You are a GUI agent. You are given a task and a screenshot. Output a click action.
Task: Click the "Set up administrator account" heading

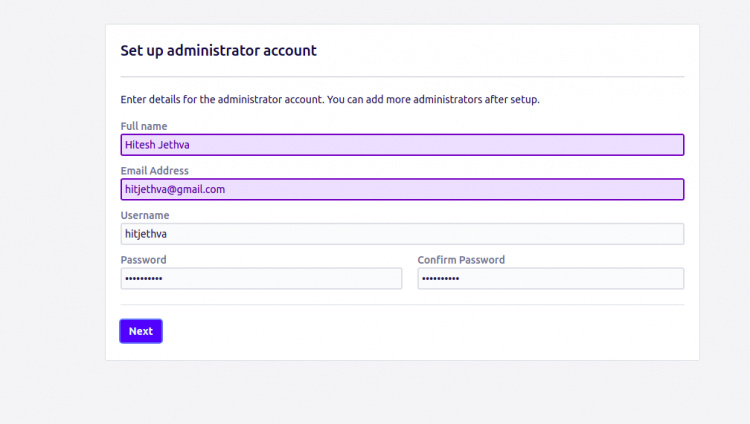click(x=218, y=50)
